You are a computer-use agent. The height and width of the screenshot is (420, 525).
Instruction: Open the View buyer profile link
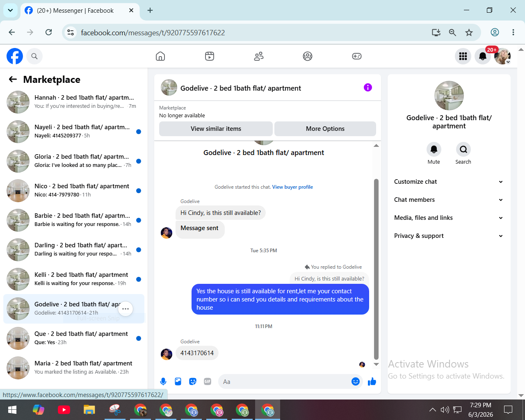[x=292, y=187]
